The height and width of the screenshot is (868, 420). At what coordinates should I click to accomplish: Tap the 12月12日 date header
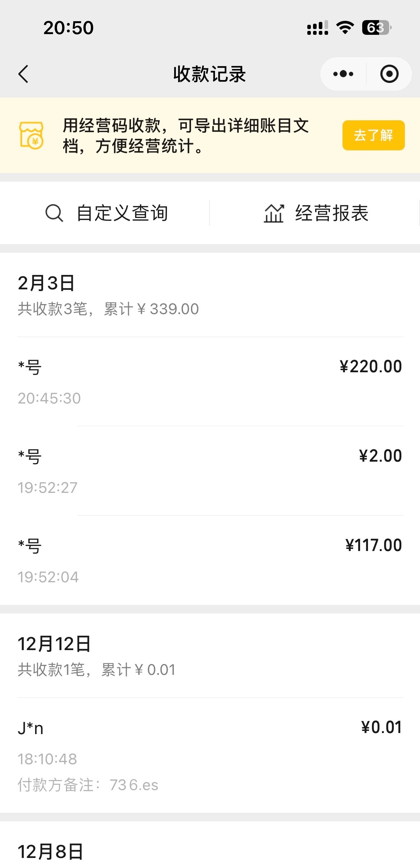[x=54, y=644]
